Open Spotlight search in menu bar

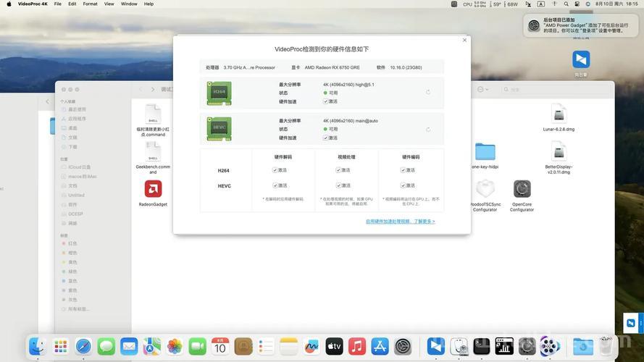tap(566, 4)
